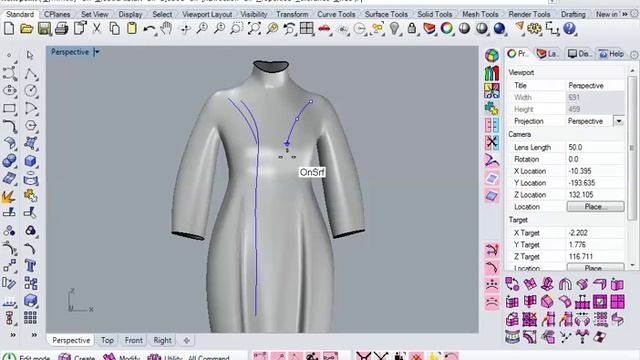This screenshot has width=640, height=360.
Task: Expand the left sidebar overflow chevron
Action: (13, 335)
